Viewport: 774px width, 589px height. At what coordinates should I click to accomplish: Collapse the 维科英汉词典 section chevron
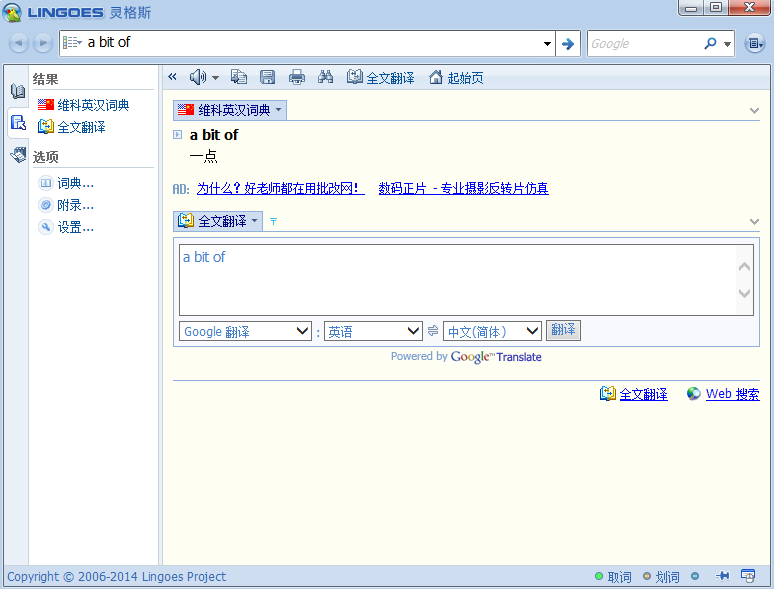(754, 111)
